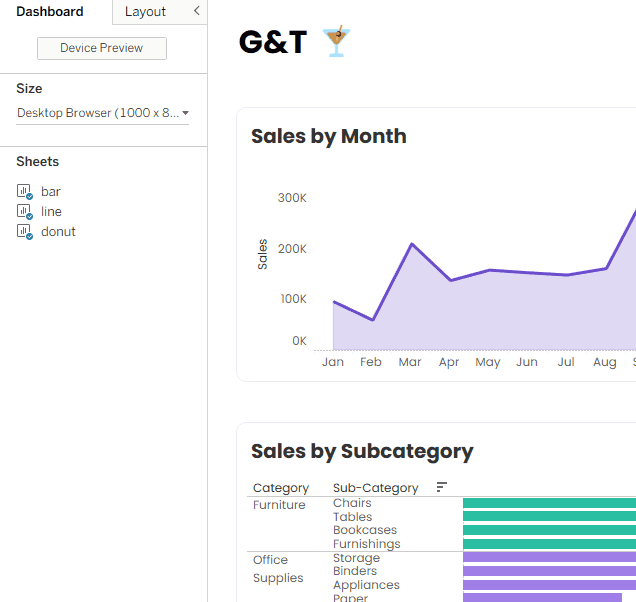The image size is (636, 602).
Task: Click the martini glass emoji in title
Action: [336, 41]
